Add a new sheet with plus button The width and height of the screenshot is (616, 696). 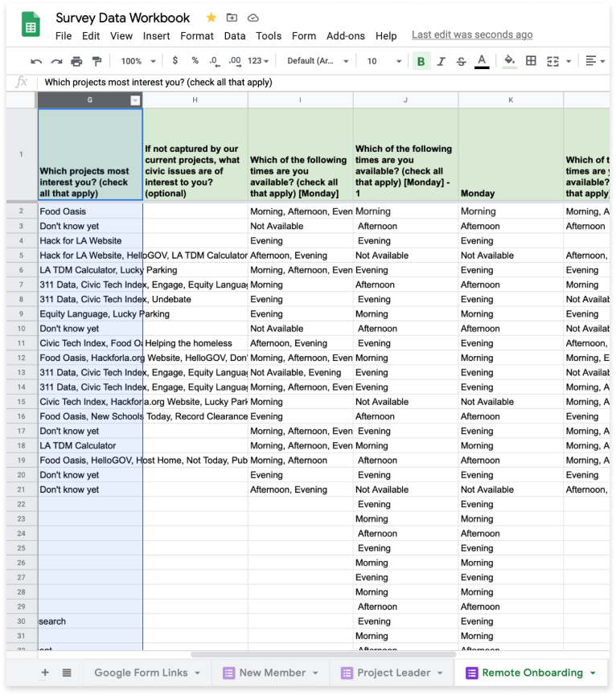[x=45, y=673]
